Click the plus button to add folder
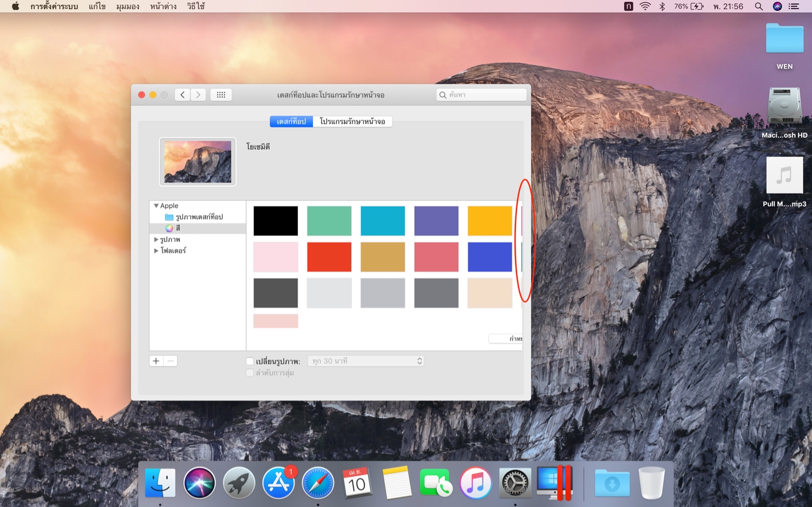812x507 pixels. [x=156, y=361]
